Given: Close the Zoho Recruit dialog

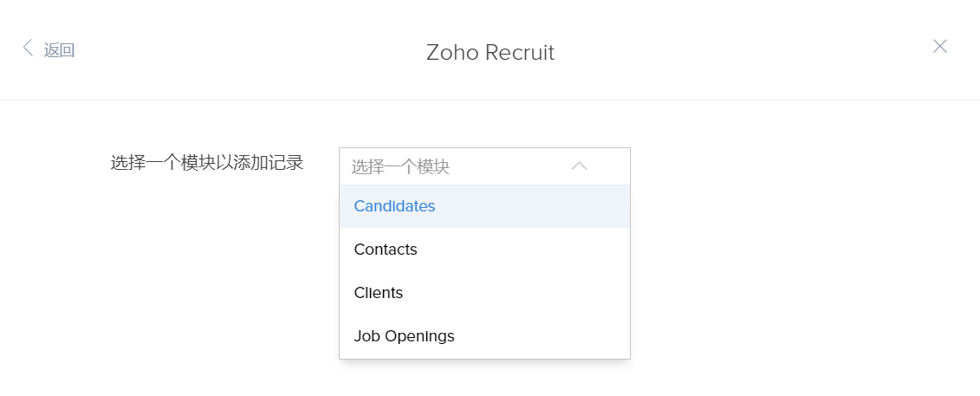Looking at the screenshot, I should [x=939, y=47].
